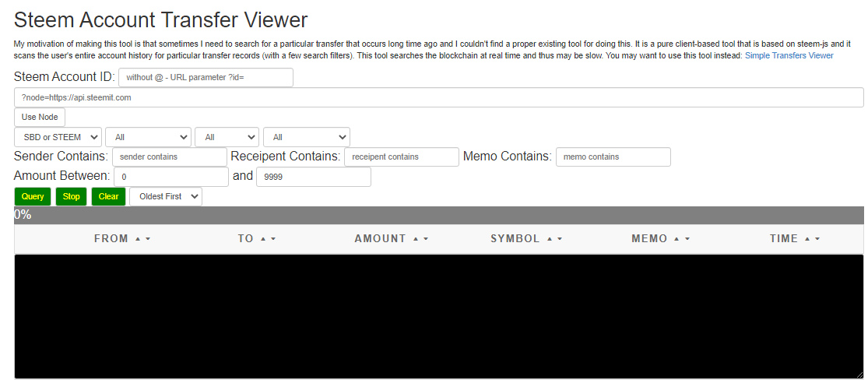Click the Receipent Contains field
This screenshot has height=380, width=868.
point(402,157)
